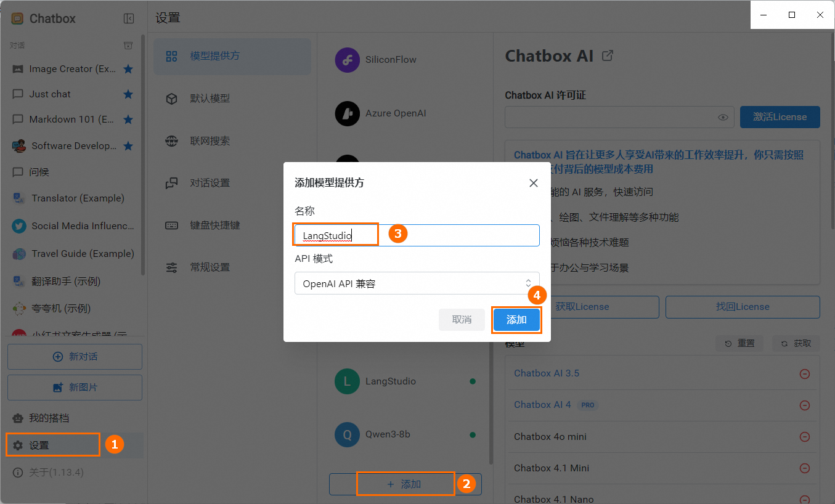Select the 常规设置 settings tab
Viewport: 835px width, 504px height.
(232, 267)
